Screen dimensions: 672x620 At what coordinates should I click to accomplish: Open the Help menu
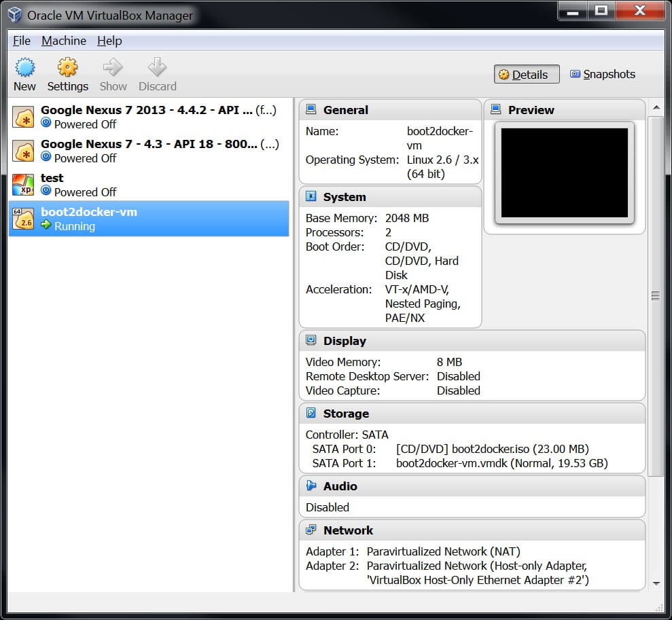pyautogui.click(x=109, y=41)
